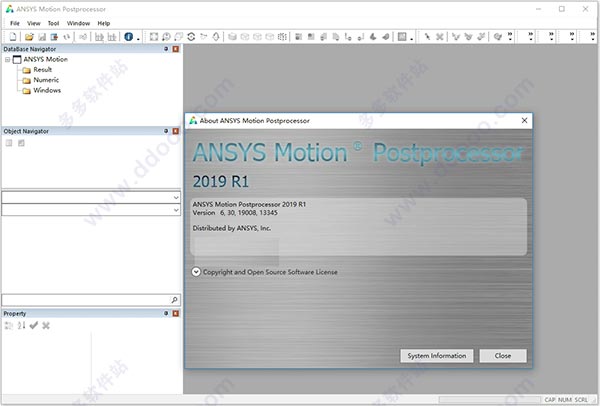
Task: Click the Save disk icon in toolbar
Action: 42,37
